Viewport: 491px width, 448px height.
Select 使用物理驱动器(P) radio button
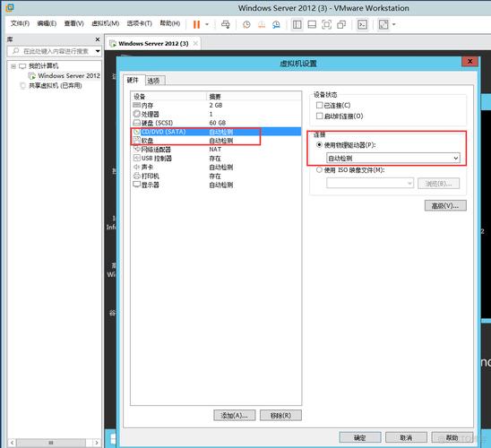[319, 144]
